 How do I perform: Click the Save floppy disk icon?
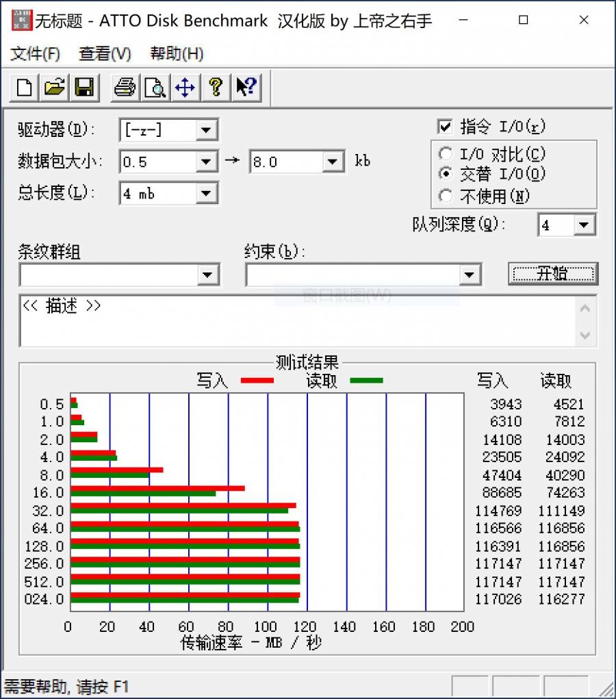tap(84, 88)
